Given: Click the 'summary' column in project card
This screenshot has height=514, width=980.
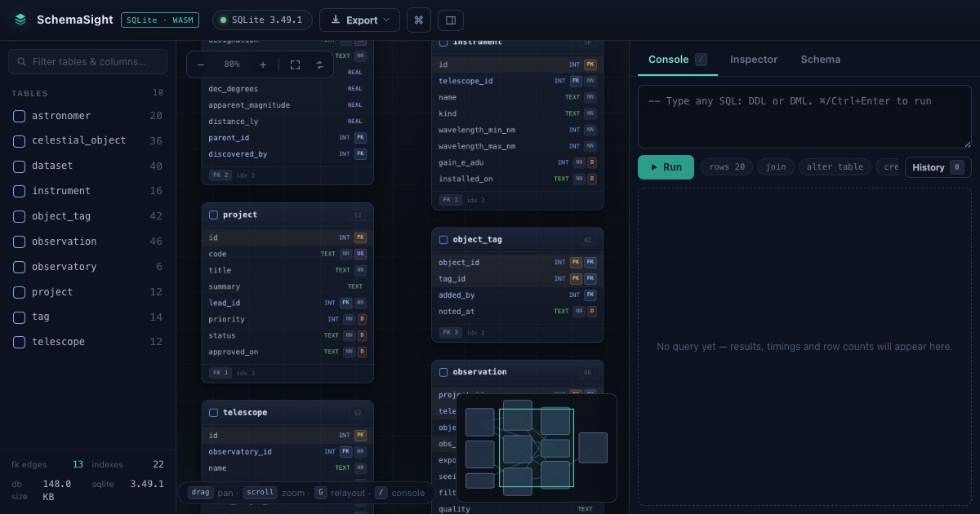Looking at the screenshot, I should tap(287, 286).
